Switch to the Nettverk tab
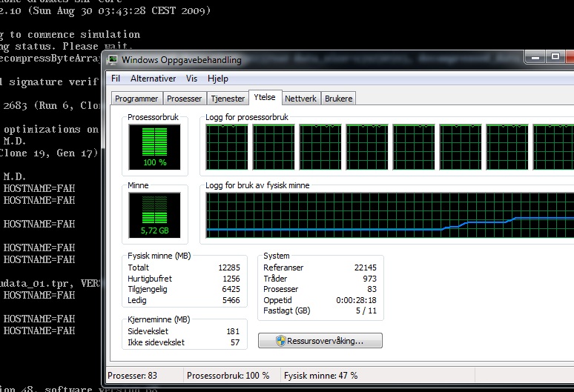This screenshot has width=574, height=392. [x=300, y=99]
